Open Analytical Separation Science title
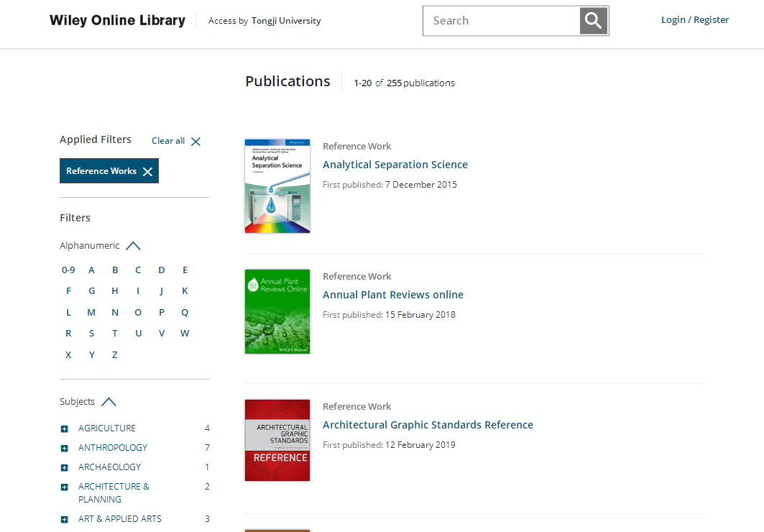 tap(395, 165)
